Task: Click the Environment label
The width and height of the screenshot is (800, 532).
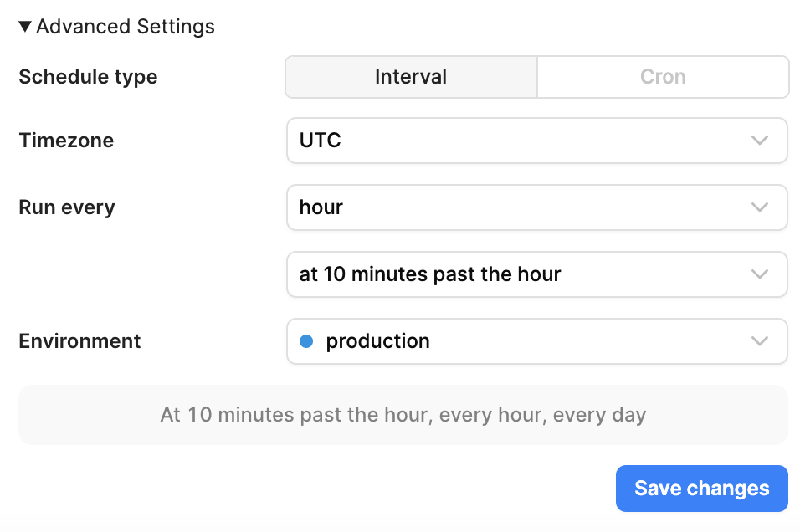Action: point(79,340)
